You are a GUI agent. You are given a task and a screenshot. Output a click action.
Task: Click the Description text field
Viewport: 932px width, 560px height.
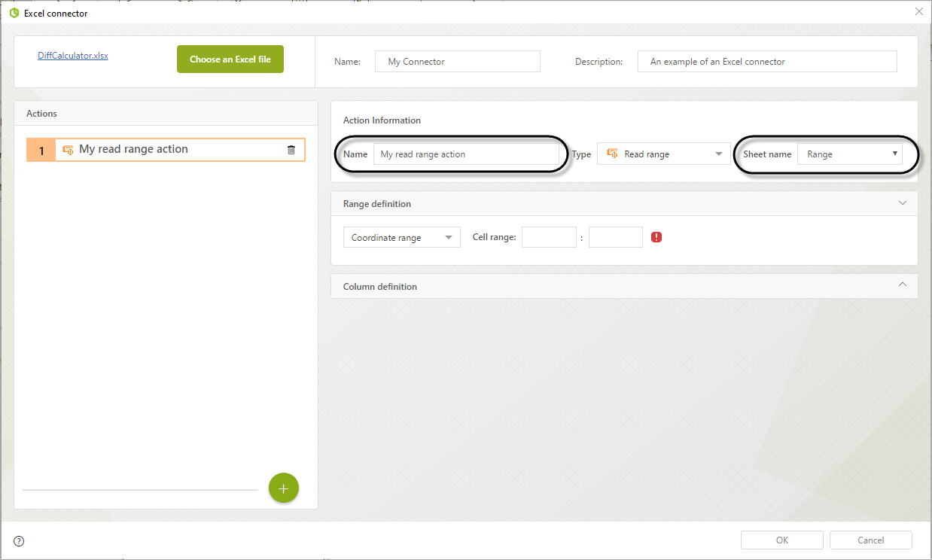766,62
